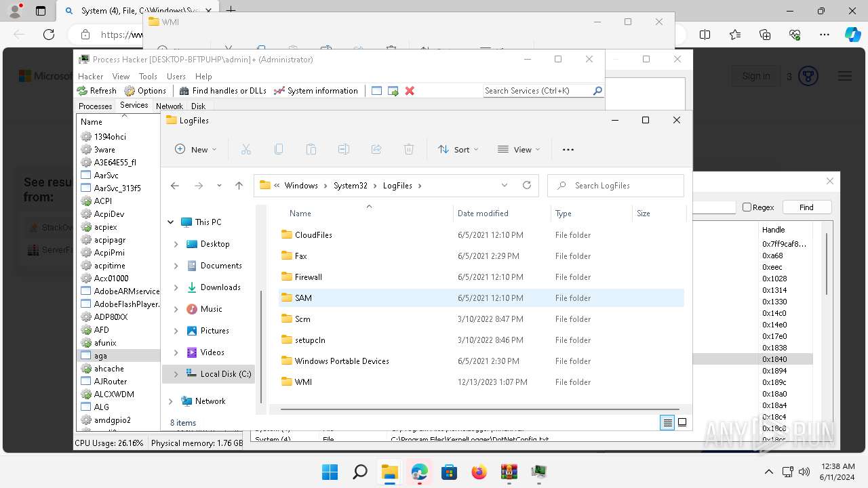868x488 pixels.
Task: Click Refresh in Process Hacker toolbar
Action: (96, 91)
